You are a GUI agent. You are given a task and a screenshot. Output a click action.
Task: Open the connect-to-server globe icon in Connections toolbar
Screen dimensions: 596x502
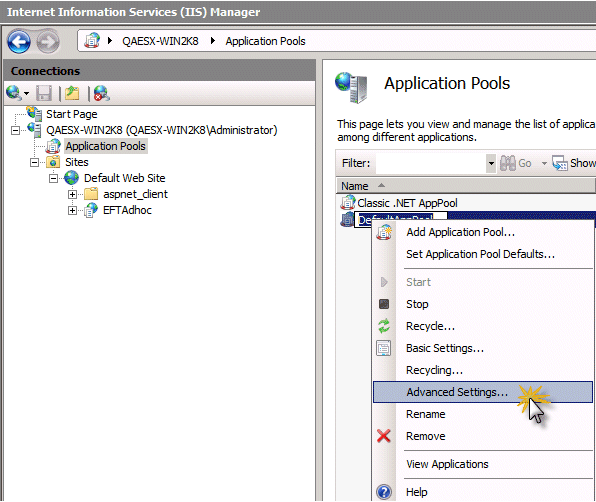point(14,93)
